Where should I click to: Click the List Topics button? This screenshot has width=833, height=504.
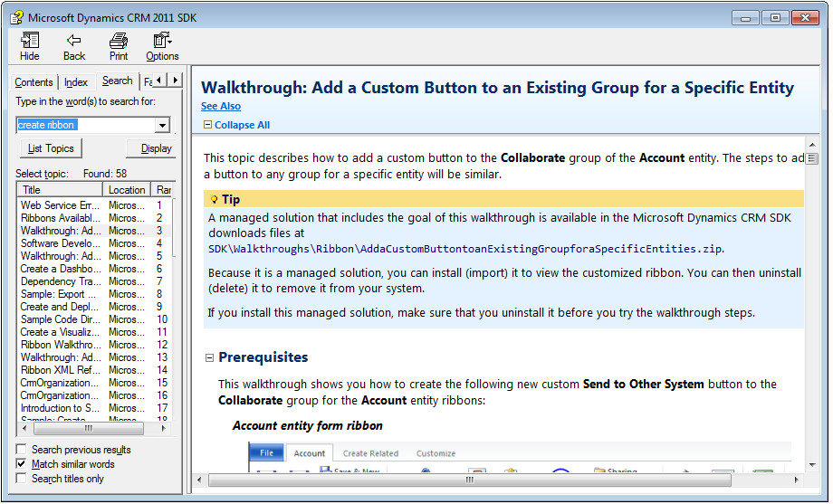[x=51, y=148]
